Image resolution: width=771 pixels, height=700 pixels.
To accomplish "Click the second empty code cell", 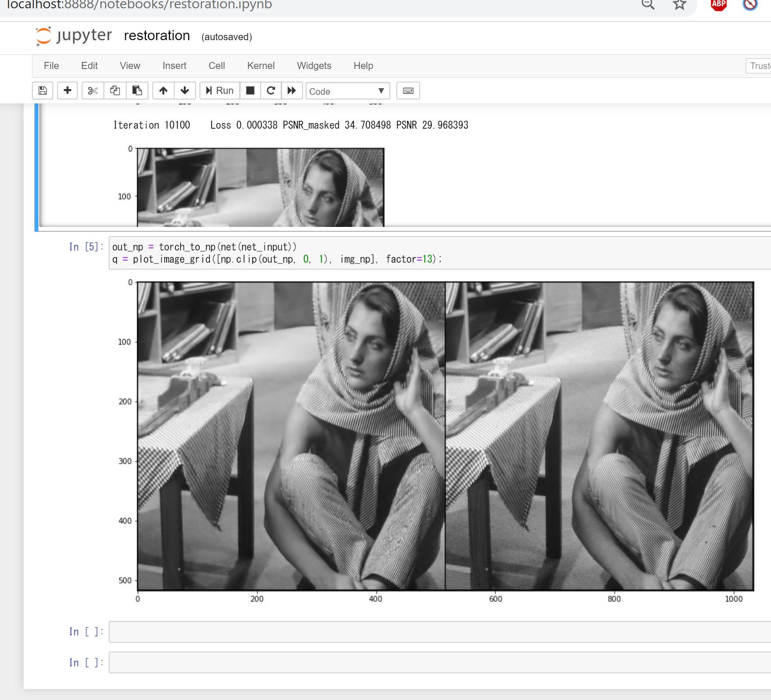I will point(440,662).
